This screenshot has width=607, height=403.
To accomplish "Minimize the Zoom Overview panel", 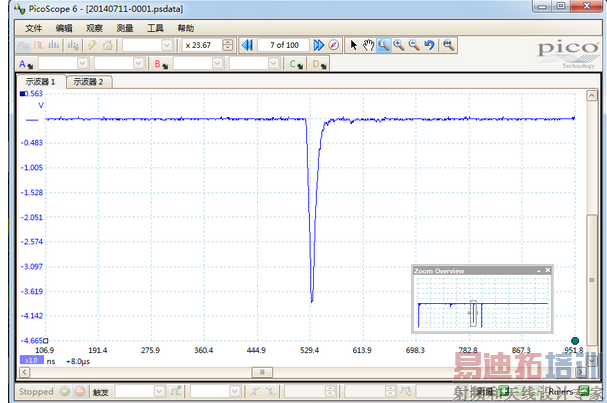I will (538, 271).
